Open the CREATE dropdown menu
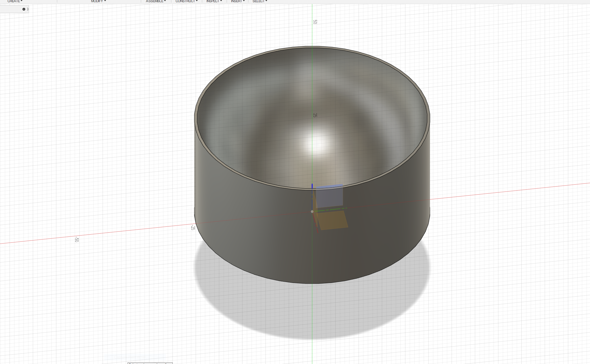 click(x=15, y=1)
